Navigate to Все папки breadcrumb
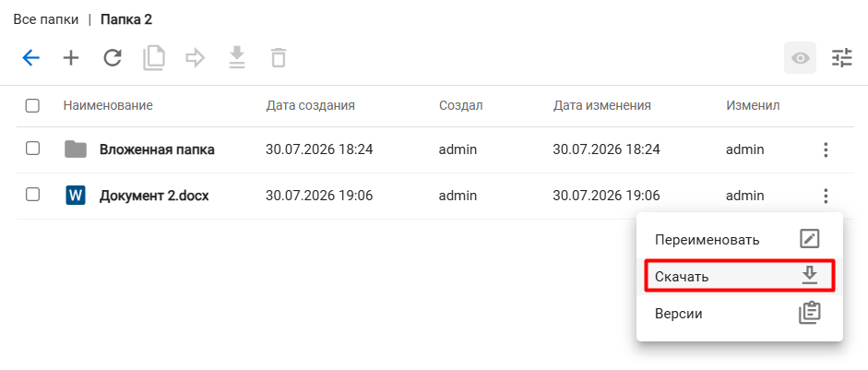This screenshot has height=370, width=868. (46, 20)
